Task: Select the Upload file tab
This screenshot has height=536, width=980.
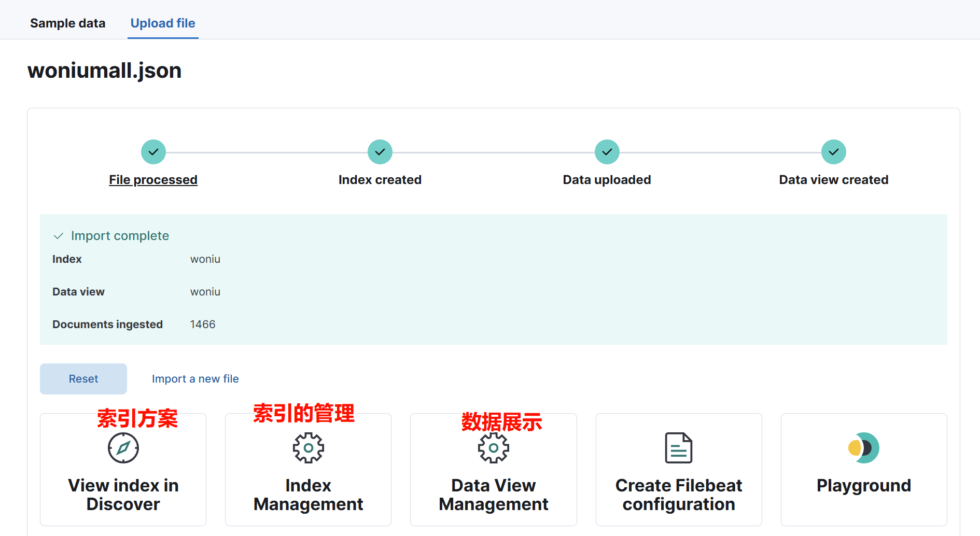Action: 163,23
